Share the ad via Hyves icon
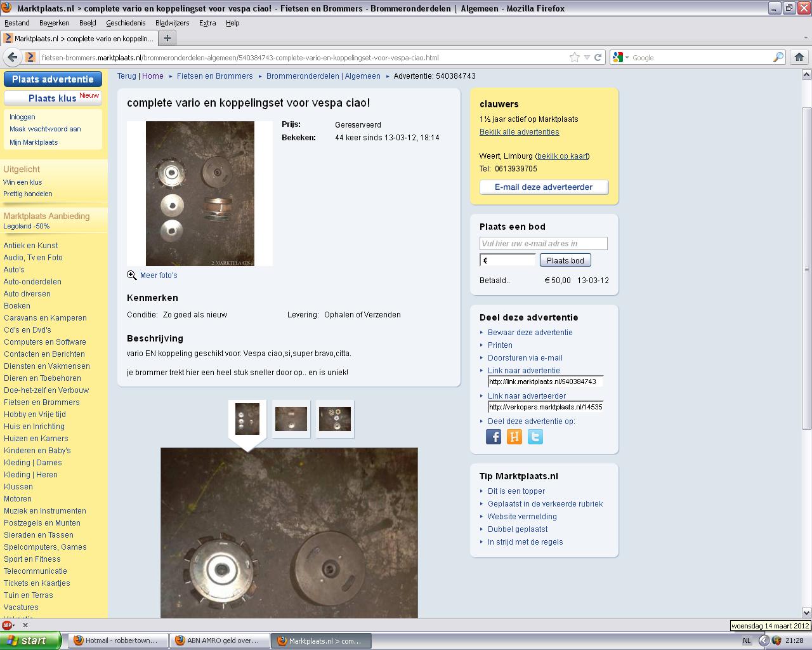 point(514,437)
